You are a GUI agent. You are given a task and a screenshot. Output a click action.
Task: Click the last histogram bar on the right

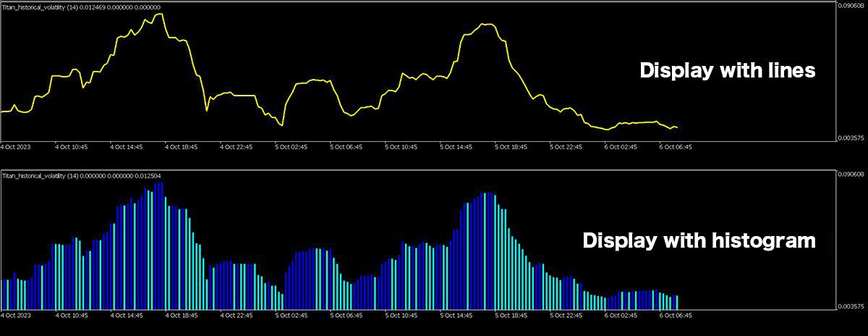point(677,302)
